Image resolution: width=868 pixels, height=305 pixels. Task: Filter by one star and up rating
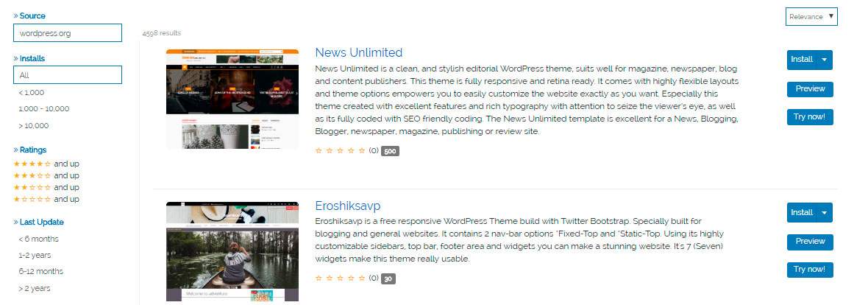click(x=46, y=199)
